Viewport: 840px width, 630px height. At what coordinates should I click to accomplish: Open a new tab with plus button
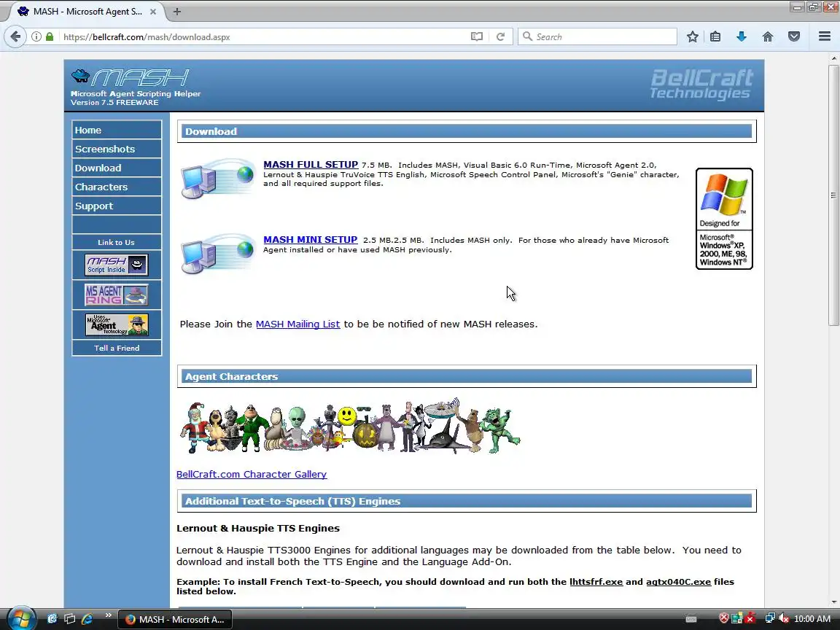[x=176, y=11]
